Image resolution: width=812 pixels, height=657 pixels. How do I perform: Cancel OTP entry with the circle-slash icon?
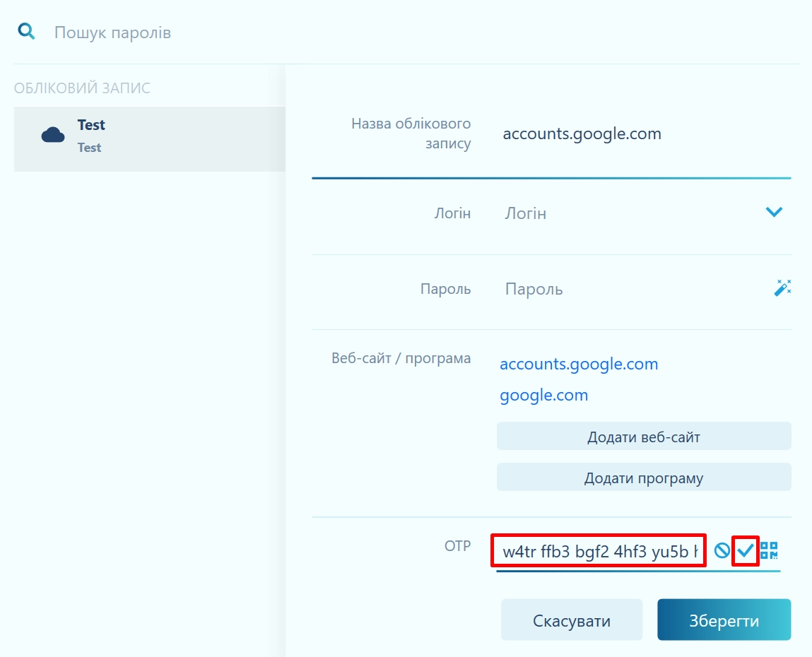coord(722,551)
